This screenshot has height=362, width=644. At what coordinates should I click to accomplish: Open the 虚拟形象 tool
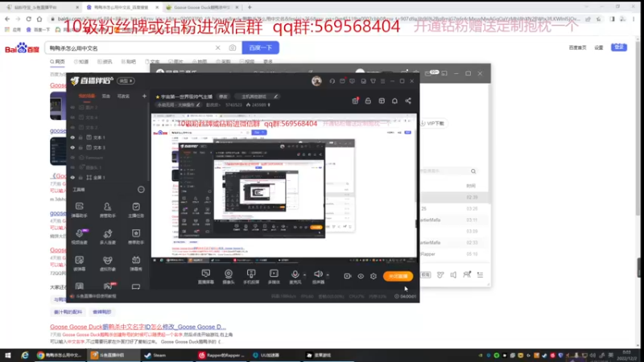coord(108,263)
